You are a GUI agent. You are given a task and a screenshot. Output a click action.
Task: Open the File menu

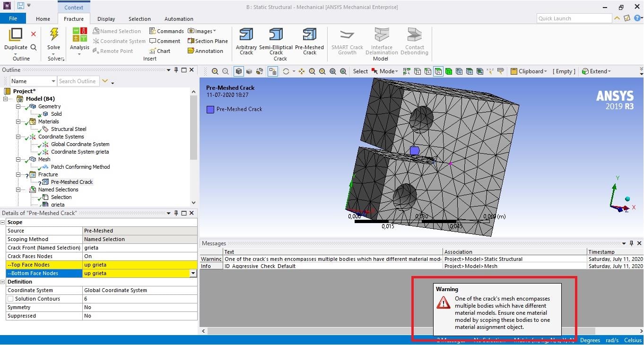13,19
